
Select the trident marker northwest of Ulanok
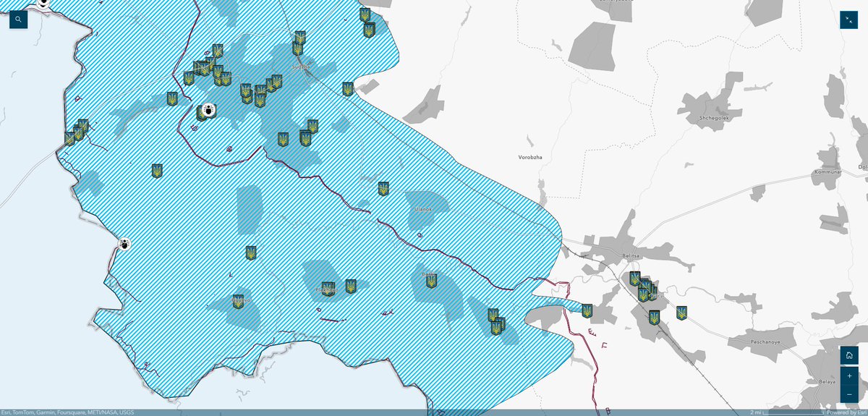[383, 189]
